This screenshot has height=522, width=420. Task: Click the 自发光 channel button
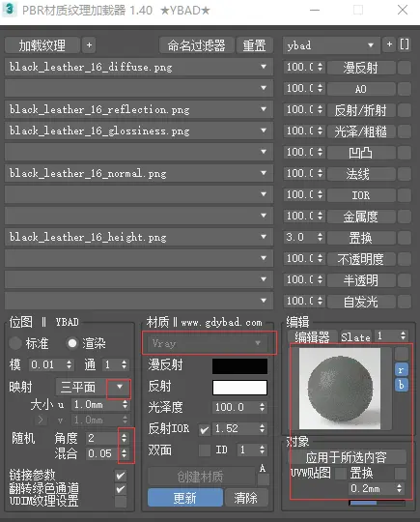[x=361, y=302]
